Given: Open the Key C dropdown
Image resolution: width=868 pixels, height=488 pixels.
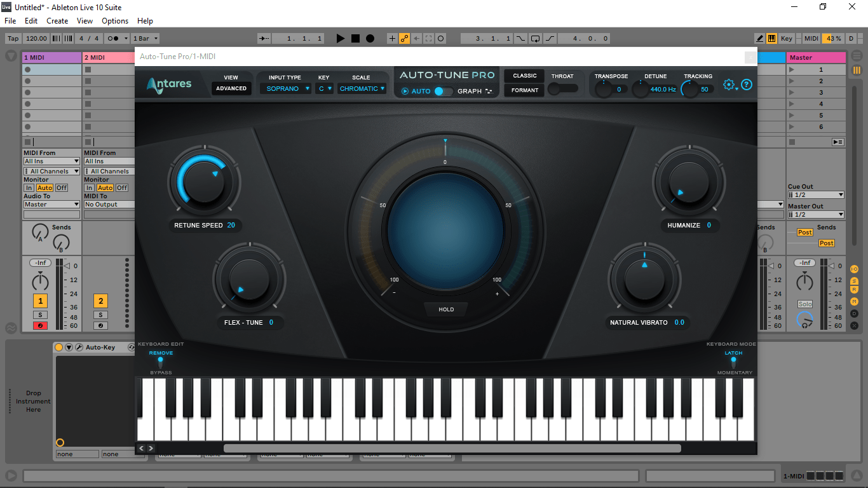Looking at the screenshot, I should click(325, 89).
